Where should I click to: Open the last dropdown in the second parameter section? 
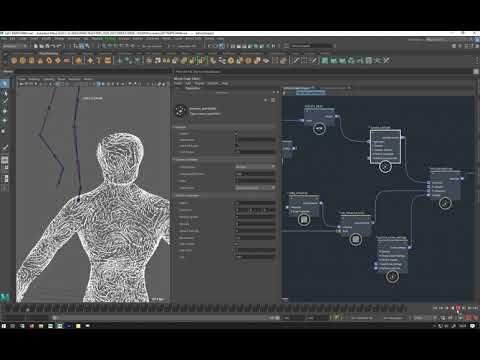(255, 188)
